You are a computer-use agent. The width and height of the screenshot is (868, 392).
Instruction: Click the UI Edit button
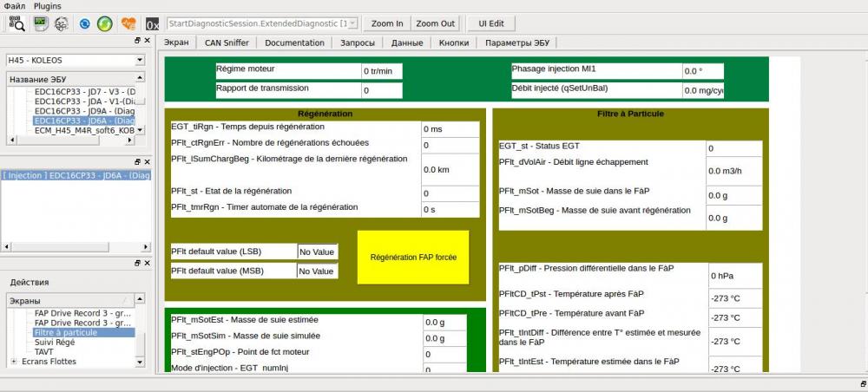491,23
